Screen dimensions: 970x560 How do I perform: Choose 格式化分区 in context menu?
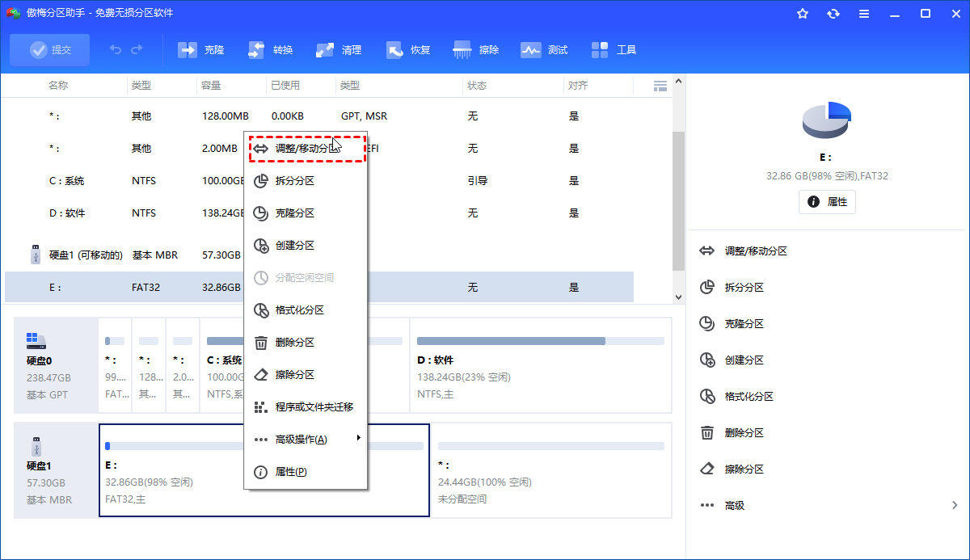coord(306,310)
